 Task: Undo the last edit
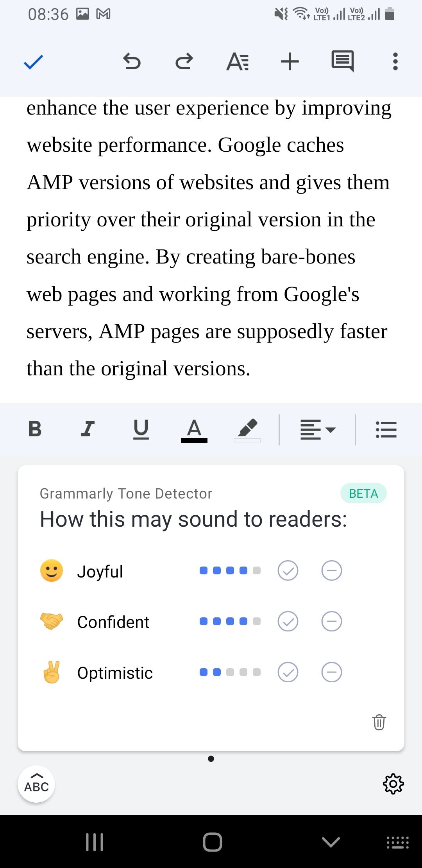[132, 62]
